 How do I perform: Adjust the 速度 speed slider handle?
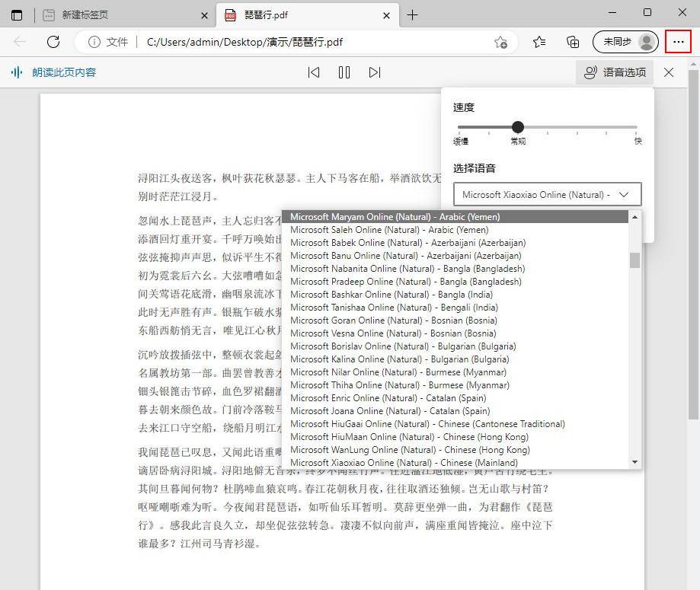coord(518,127)
